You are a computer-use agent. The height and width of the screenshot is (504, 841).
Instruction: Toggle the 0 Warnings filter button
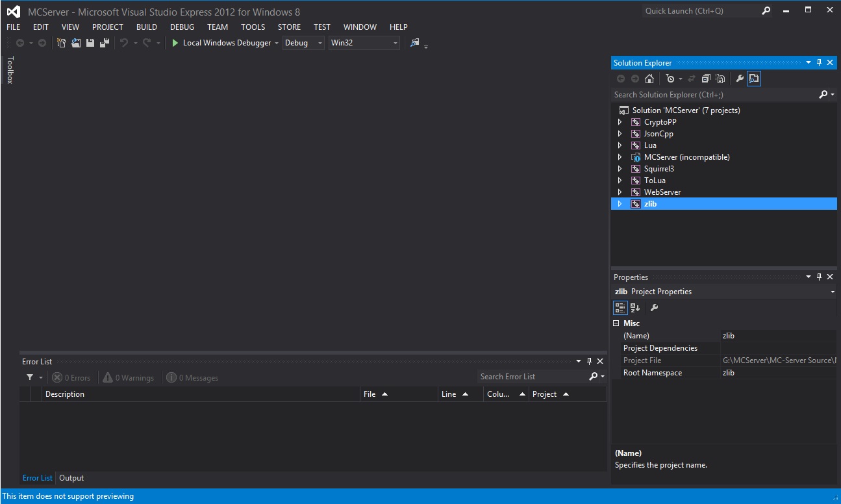coord(129,377)
